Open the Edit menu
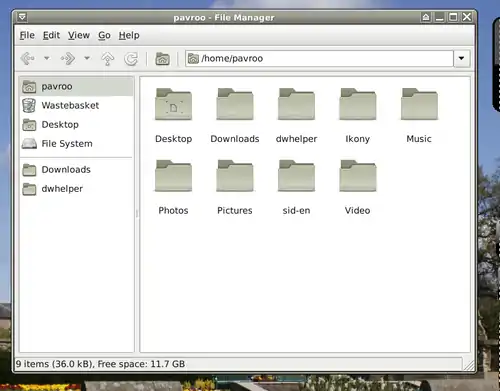Image resolution: width=500 pixels, height=391 pixels. (x=51, y=35)
